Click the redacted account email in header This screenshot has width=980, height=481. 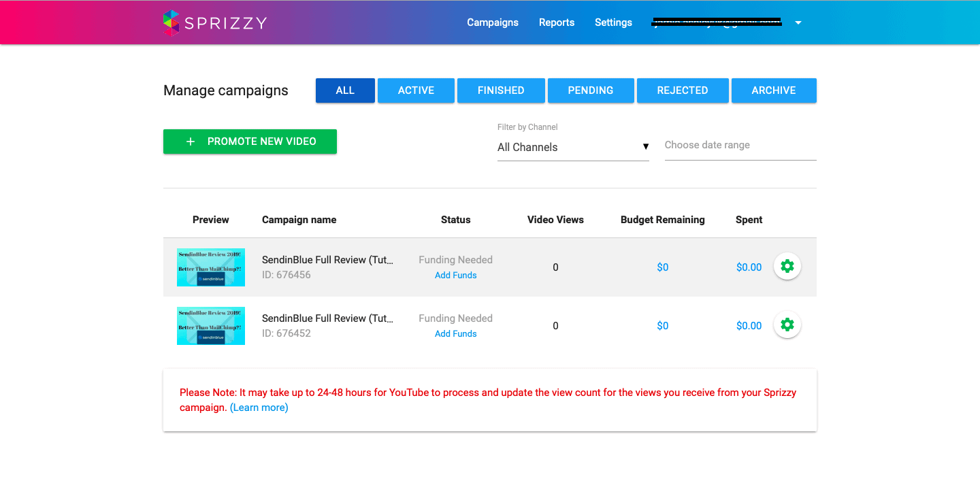pyautogui.click(x=717, y=22)
